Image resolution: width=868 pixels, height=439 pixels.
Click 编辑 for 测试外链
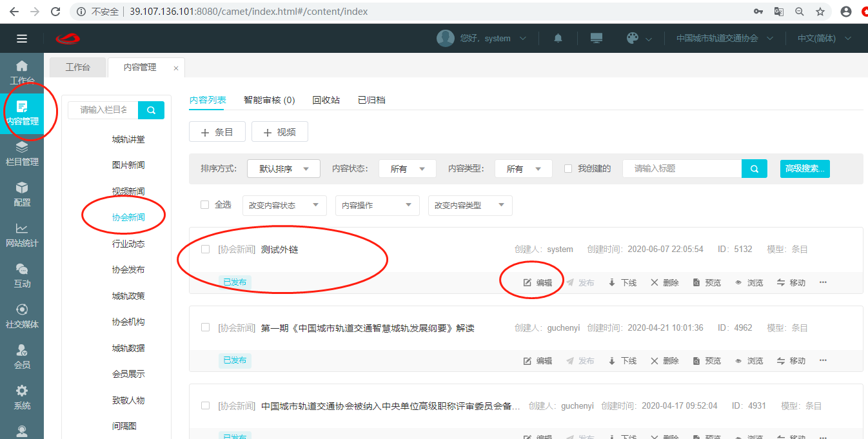coord(537,282)
